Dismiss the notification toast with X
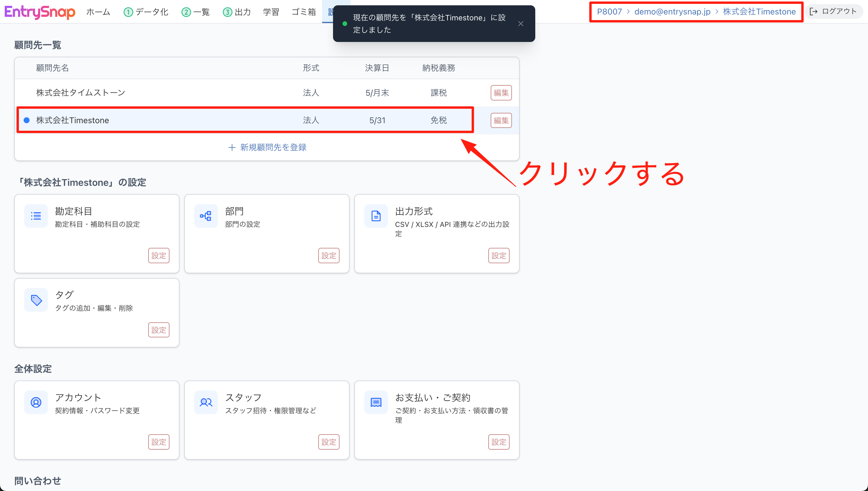The height and width of the screenshot is (491, 868). point(521,24)
